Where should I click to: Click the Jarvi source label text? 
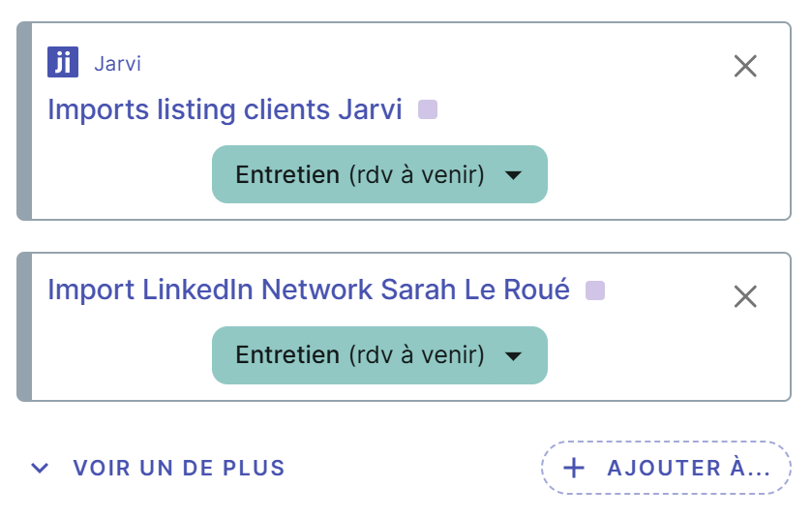[118, 64]
